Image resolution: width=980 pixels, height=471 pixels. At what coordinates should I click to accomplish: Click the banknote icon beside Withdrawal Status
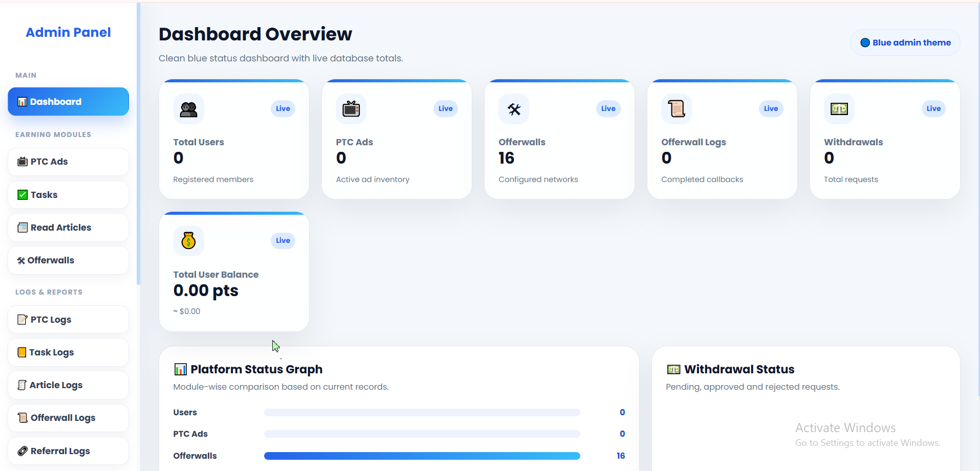[673, 369]
